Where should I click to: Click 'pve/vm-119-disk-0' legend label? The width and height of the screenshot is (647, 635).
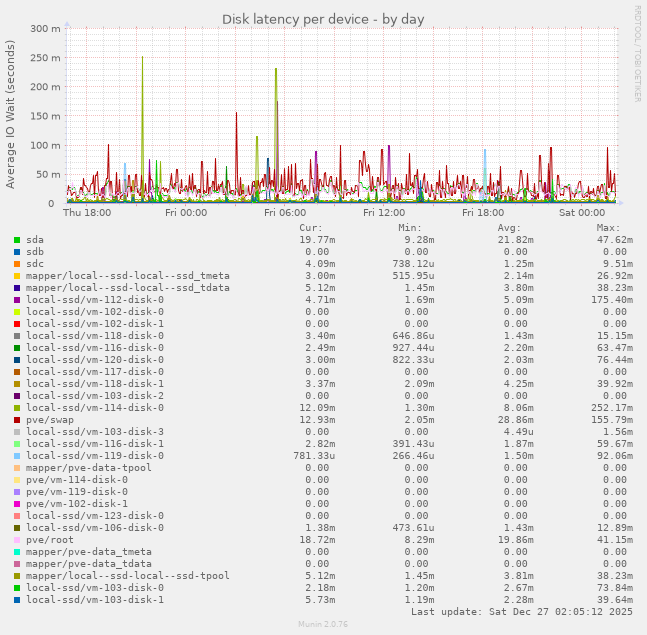click(x=77, y=491)
